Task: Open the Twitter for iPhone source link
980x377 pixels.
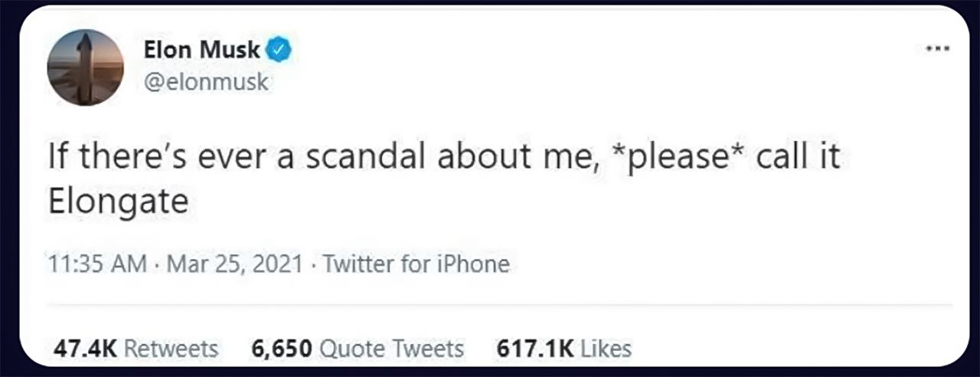Action: (416, 264)
